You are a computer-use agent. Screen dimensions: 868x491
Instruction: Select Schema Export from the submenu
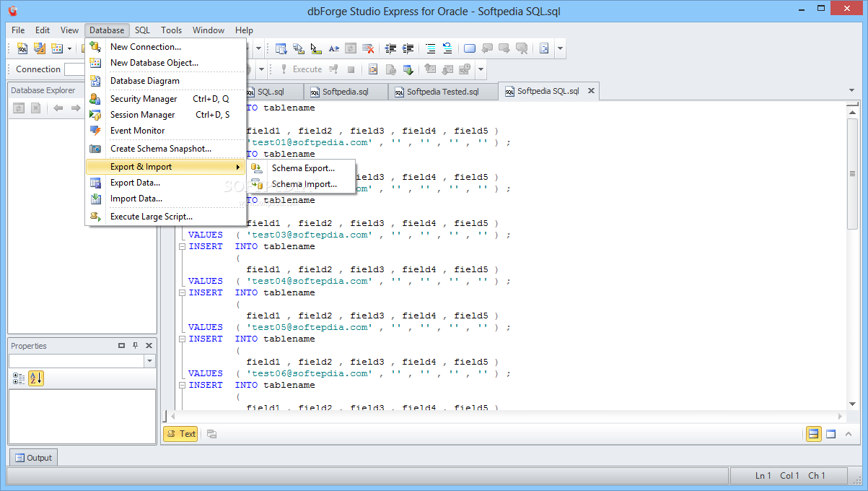coord(303,168)
